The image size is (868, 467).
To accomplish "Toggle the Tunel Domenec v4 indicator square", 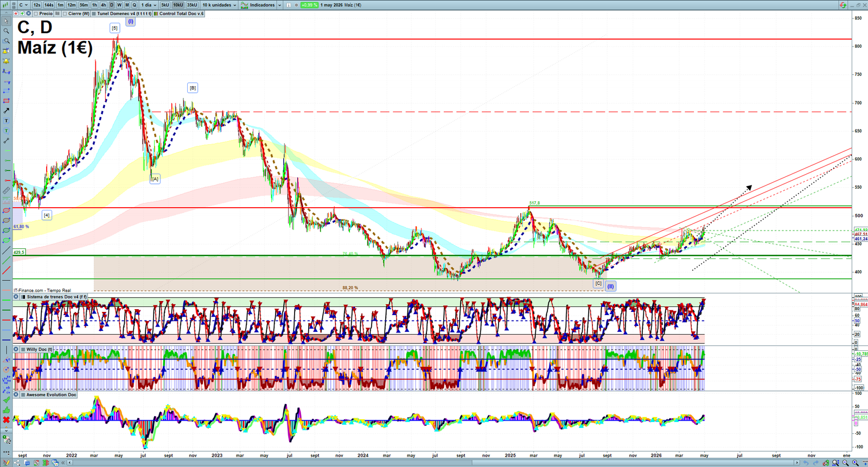I will pyautogui.click(x=94, y=14).
